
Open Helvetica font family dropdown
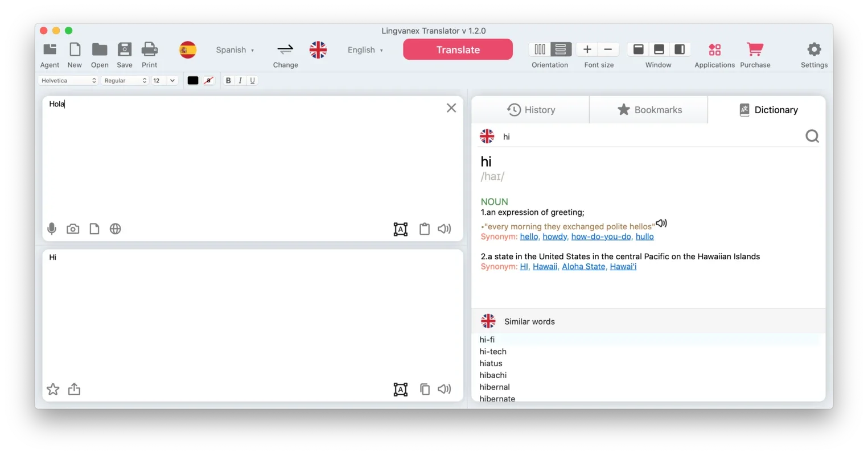(68, 81)
